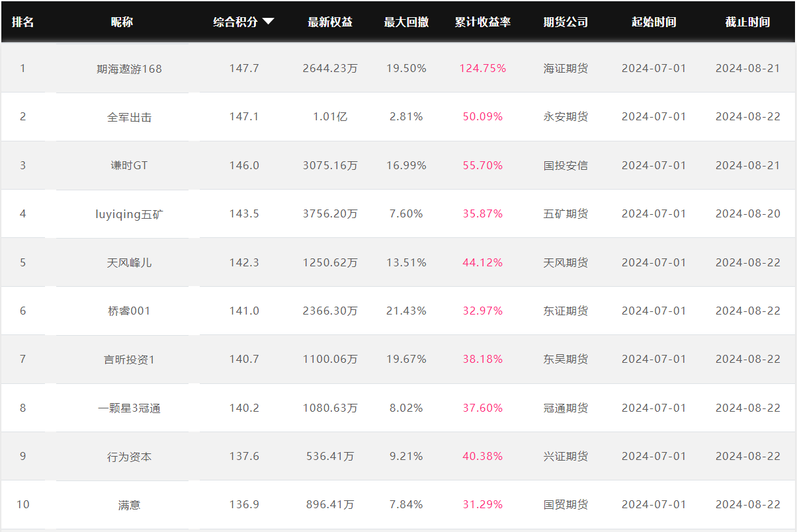Viewport: 797px width, 532px height.
Task: Click score 146.0
Action: 244,165
